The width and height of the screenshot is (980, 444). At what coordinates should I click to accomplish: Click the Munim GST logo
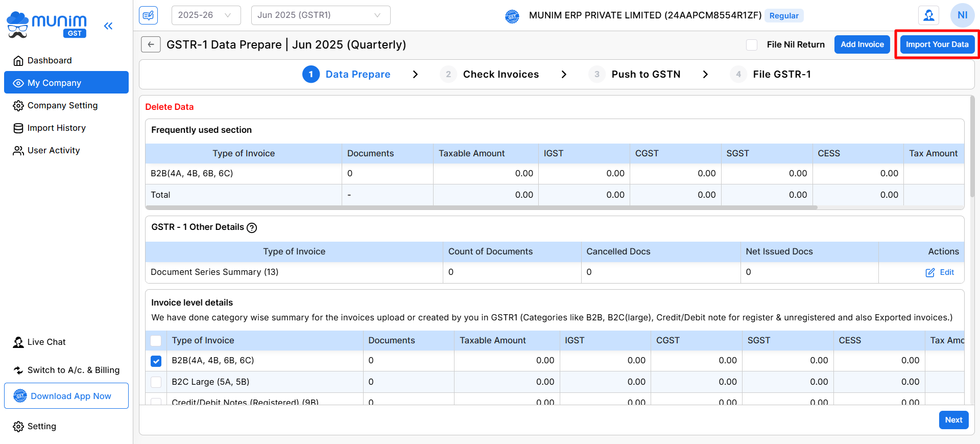(47, 25)
